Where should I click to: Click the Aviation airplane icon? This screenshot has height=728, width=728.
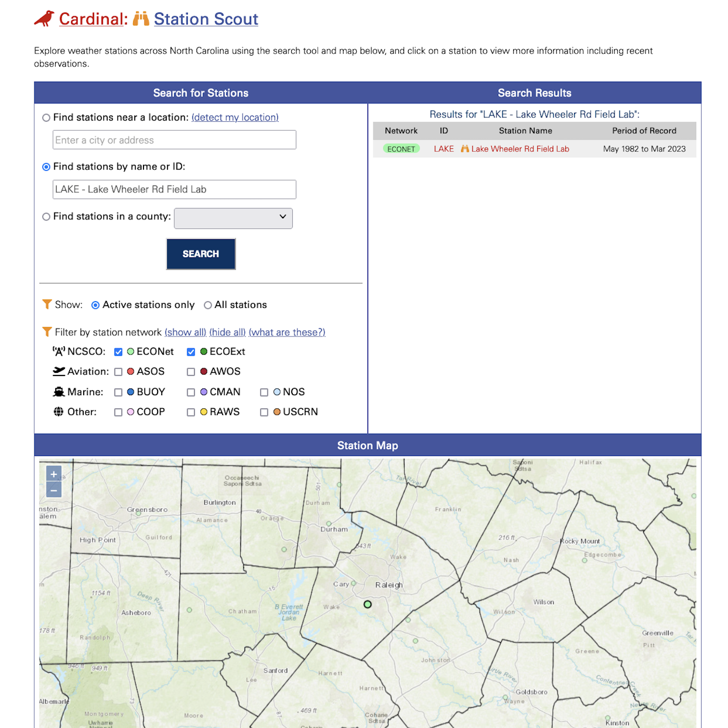click(59, 371)
